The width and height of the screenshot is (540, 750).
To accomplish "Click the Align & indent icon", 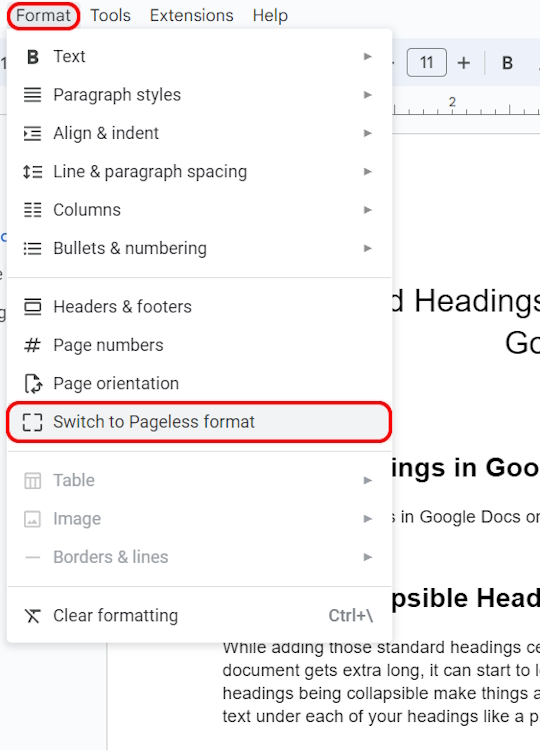I will click(x=33, y=133).
